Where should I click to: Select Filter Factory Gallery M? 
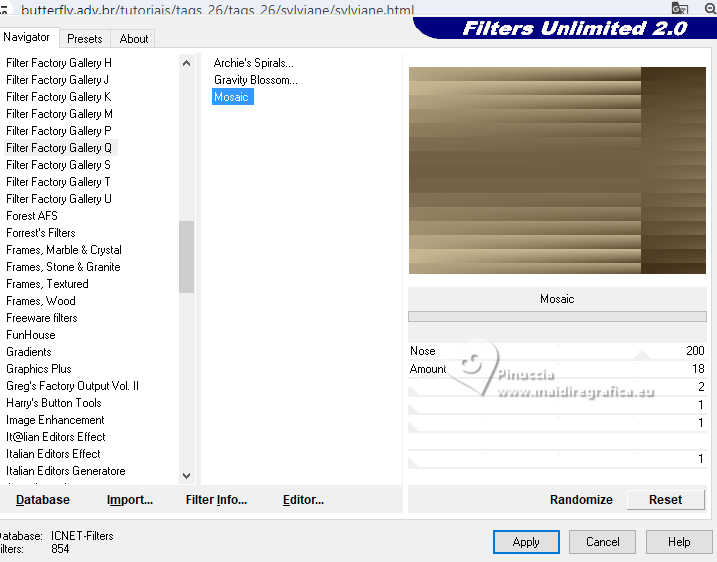59,113
